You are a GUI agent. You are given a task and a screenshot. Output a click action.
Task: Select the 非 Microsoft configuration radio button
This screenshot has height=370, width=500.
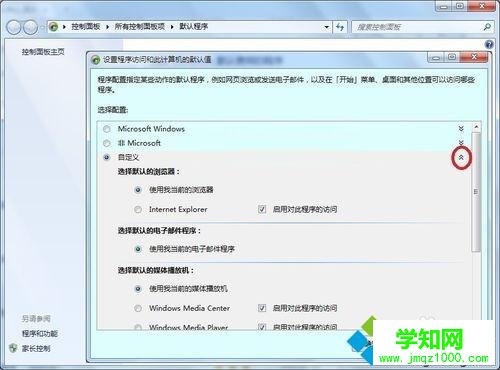pos(107,143)
